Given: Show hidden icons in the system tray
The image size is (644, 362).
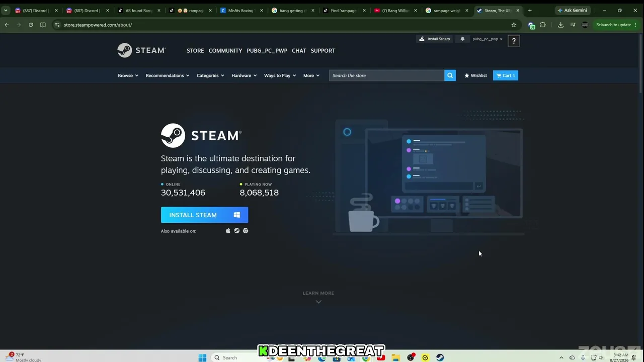Looking at the screenshot, I should coord(561,357).
